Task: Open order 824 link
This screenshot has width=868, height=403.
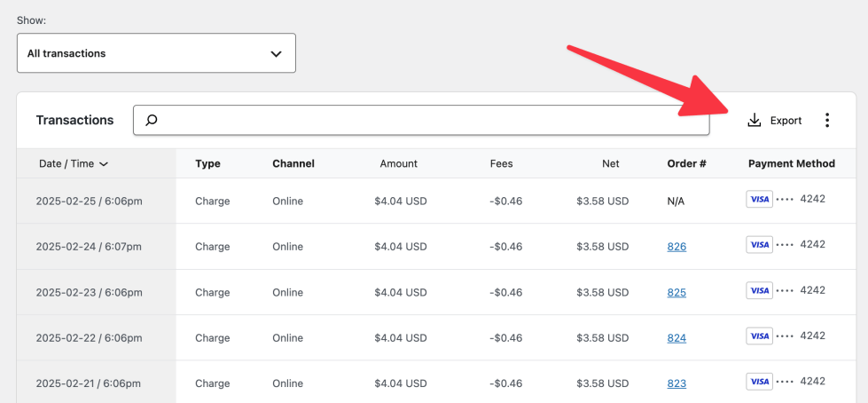Action: [x=676, y=338]
